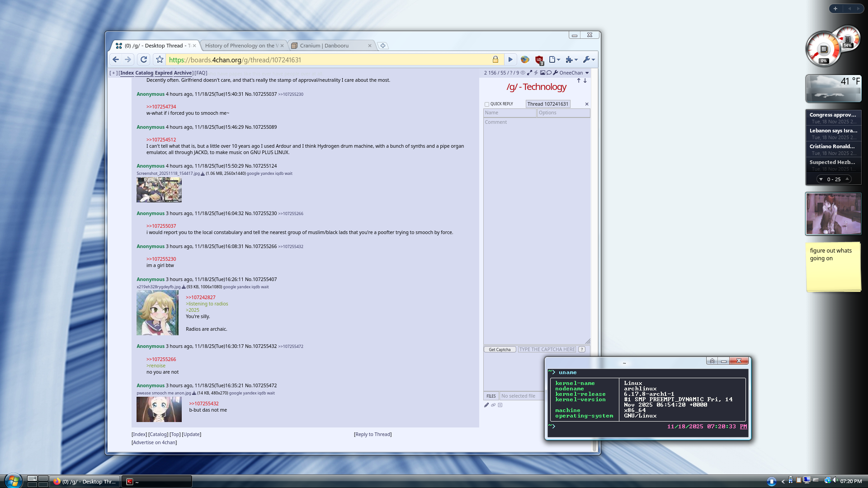Click the gallery image icon in header
This screenshot has height=488, width=868.
tap(542, 73)
